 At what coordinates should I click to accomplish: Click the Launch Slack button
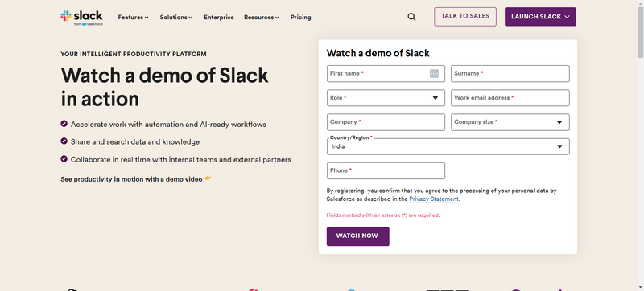tap(540, 17)
